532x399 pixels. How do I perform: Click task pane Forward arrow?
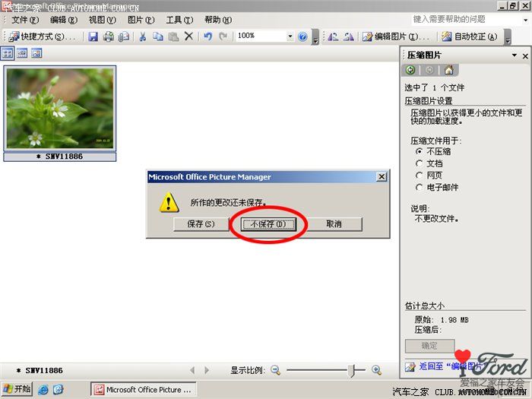coord(429,70)
